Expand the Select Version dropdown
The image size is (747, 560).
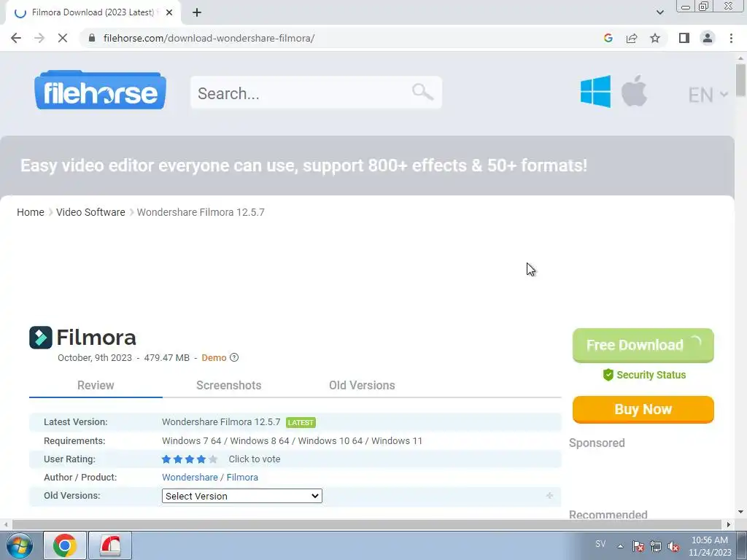tap(242, 496)
